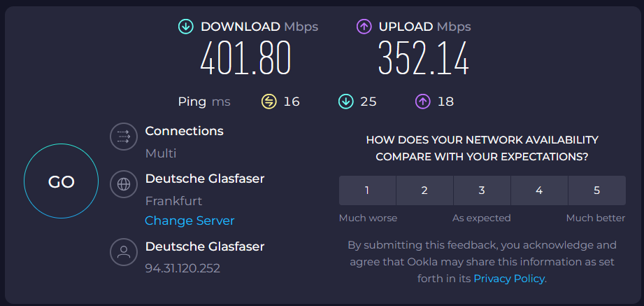Viewport: 644px width, 306px height.
Task: Click the download arrow icon beside DOWNLOAD
Action: [x=185, y=27]
